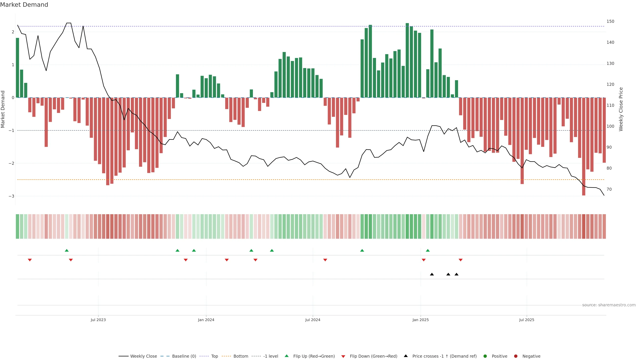Toggle the -1 level legend entry
Screen dimensions: 644x362
(271, 356)
